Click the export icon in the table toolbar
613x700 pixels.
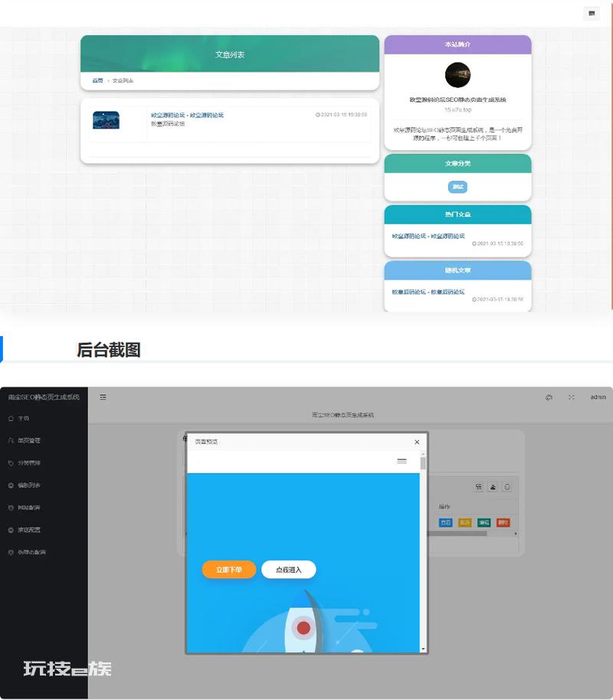point(493,487)
